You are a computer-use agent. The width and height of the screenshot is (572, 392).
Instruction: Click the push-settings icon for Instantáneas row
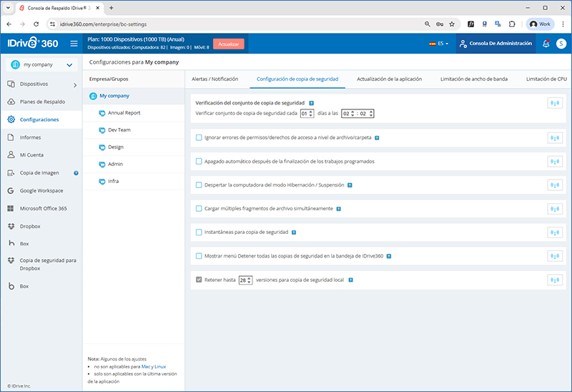[x=554, y=232]
